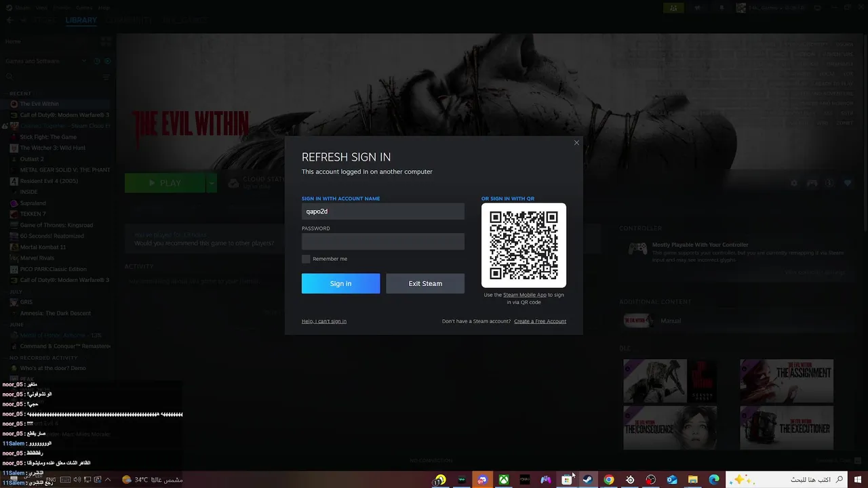868x488 pixels.
Task: Open the notifications bell icon
Action: tap(722, 8)
